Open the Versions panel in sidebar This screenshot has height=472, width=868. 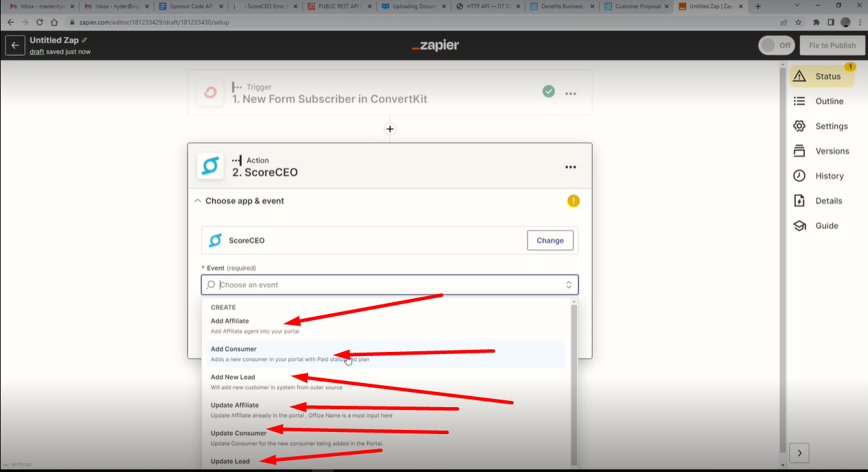coord(822,151)
